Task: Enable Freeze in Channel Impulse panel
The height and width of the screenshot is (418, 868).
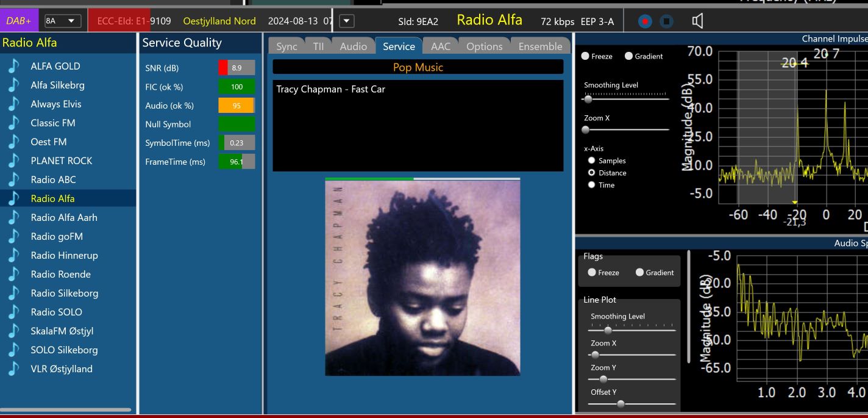Action: 585,56
